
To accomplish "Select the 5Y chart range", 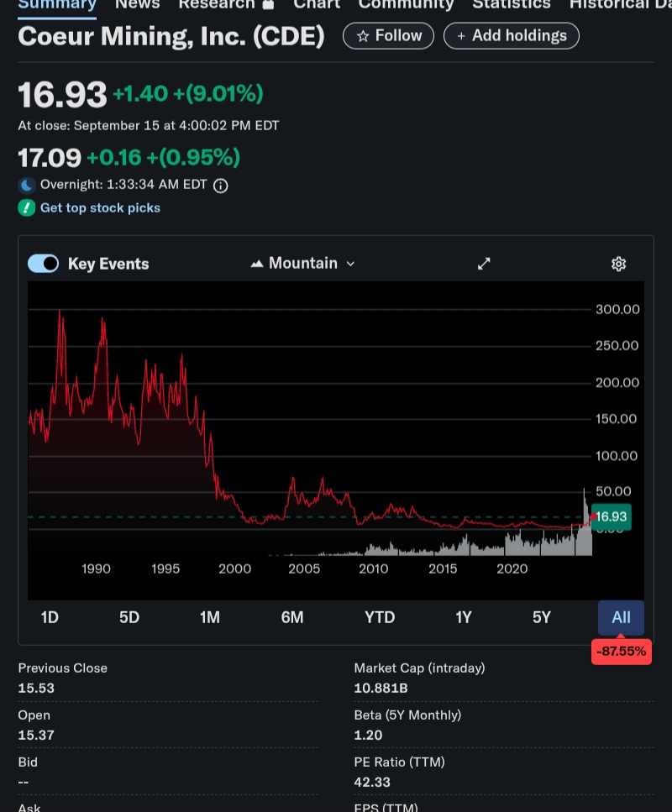I will click(542, 617).
